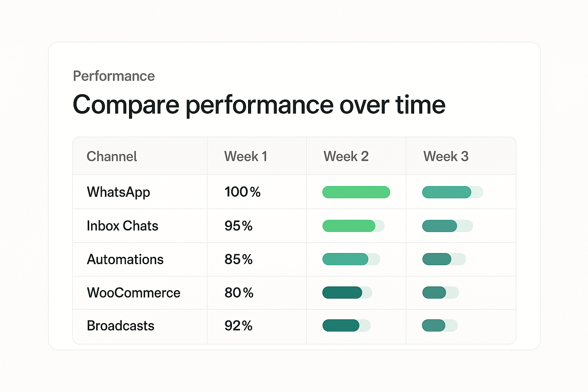Click WooCommerce Week 2 progress bar

tap(347, 292)
